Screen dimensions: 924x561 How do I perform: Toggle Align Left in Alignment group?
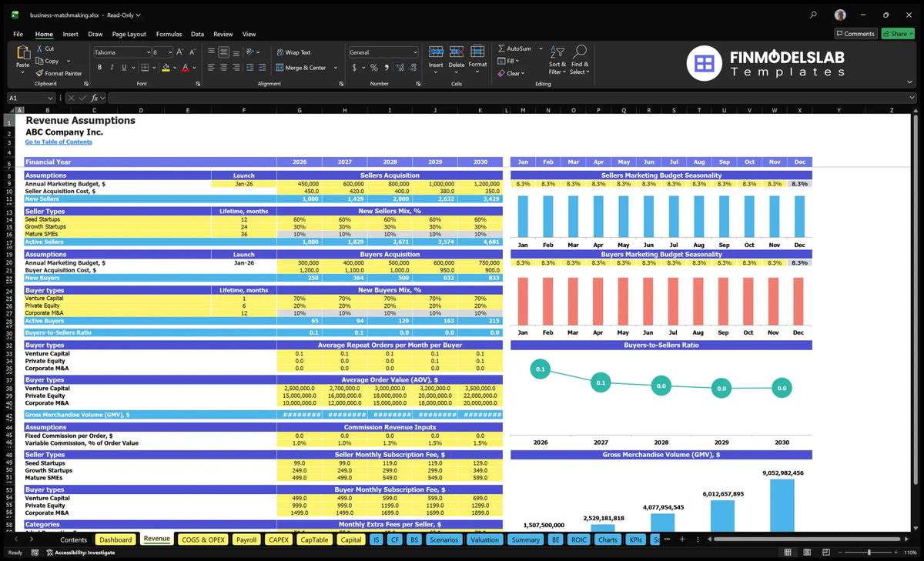[211, 67]
